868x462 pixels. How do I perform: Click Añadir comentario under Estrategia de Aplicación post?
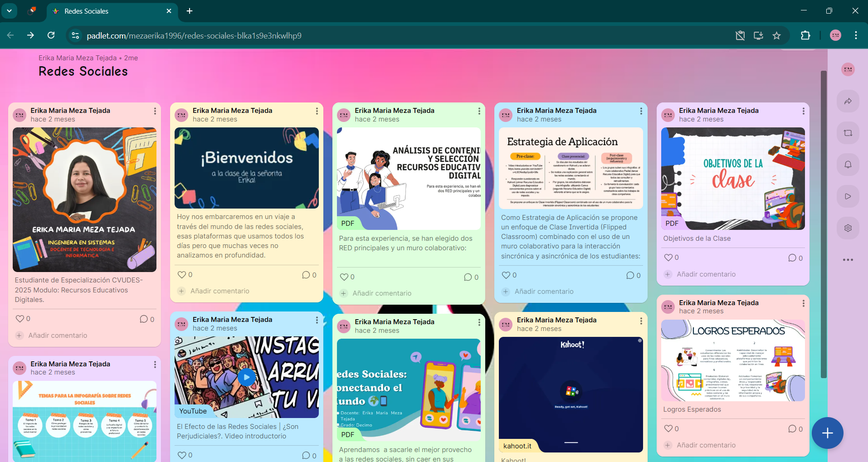(x=544, y=292)
